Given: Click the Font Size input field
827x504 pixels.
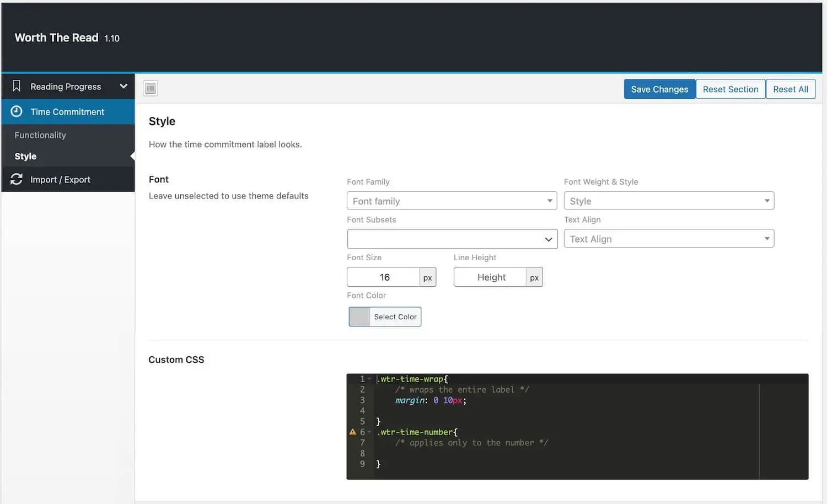Looking at the screenshot, I should click(x=383, y=277).
